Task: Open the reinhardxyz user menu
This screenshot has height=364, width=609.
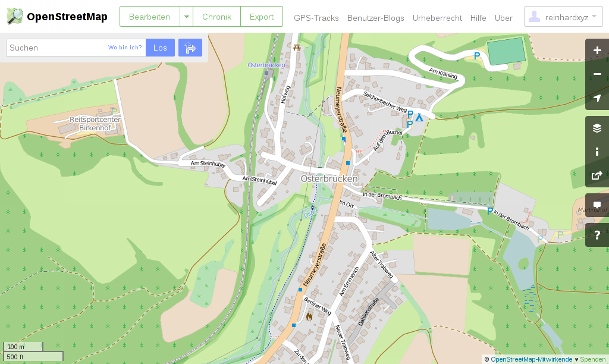Action: pos(563,17)
